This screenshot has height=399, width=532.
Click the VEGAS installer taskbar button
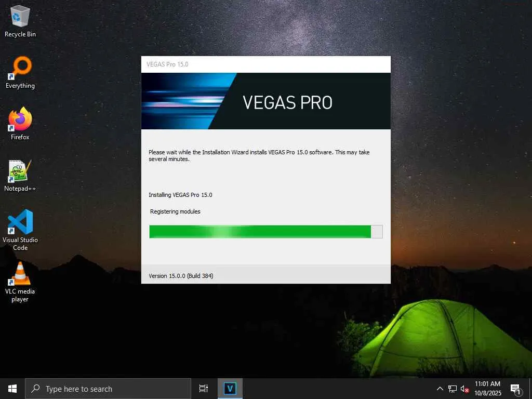point(230,389)
